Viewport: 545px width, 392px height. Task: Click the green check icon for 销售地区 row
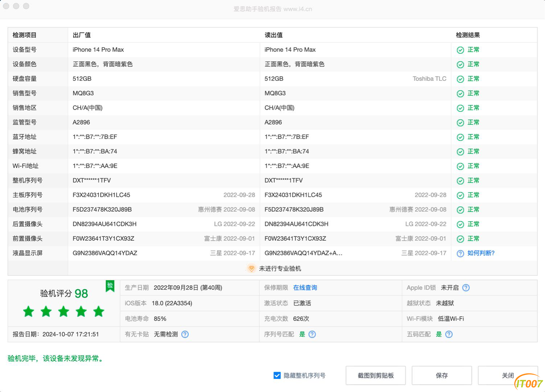pyautogui.click(x=460, y=108)
